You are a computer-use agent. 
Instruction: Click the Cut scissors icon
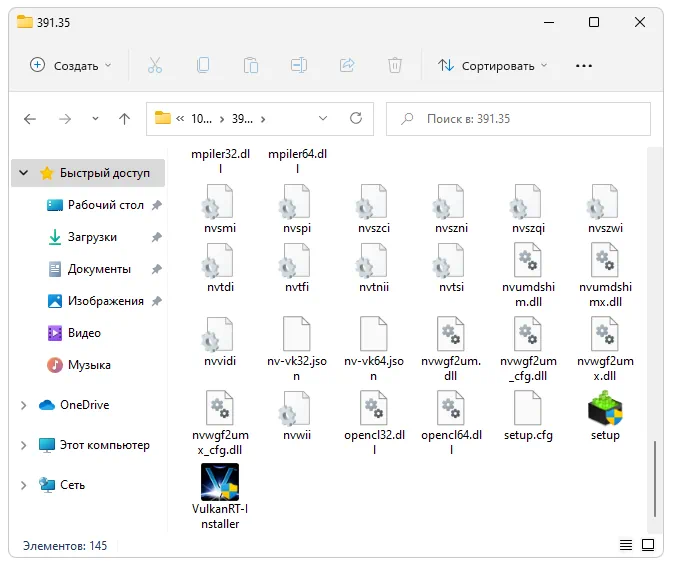[x=154, y=65]
